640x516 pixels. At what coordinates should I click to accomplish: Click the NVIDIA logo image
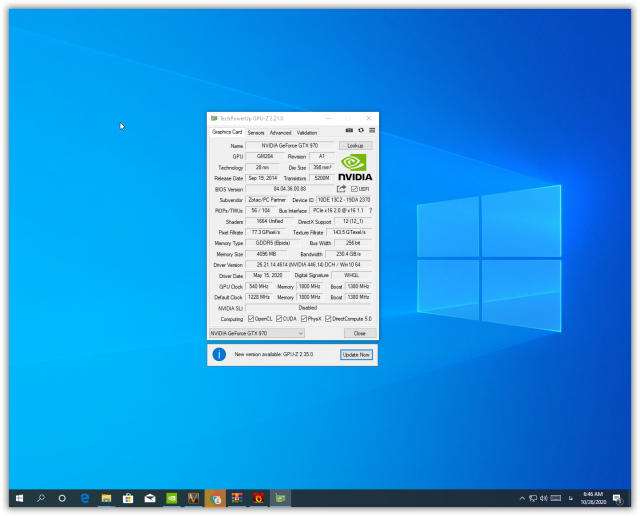click(x=355, y=166)
